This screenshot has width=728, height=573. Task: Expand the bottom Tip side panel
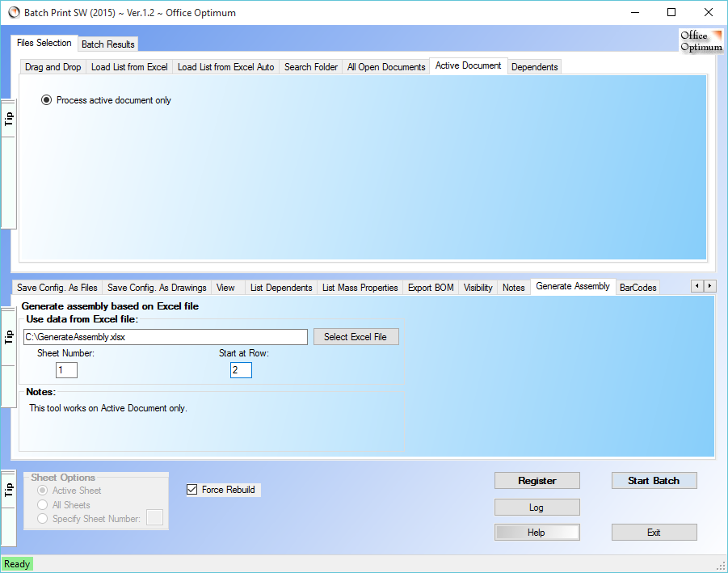tap(8, 490)
